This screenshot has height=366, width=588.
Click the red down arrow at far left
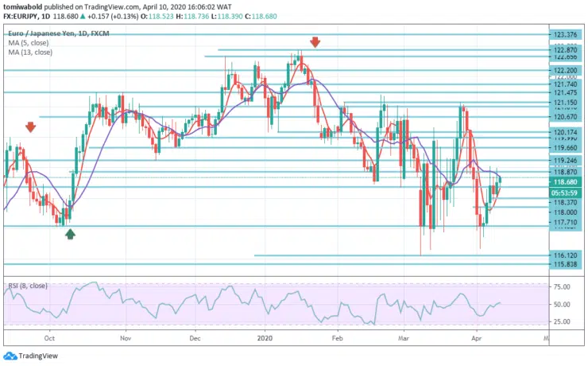30,127
